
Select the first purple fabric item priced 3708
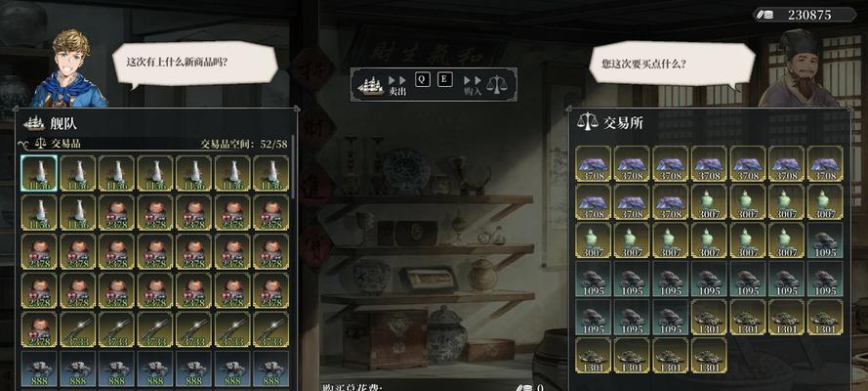click(593, 164)
